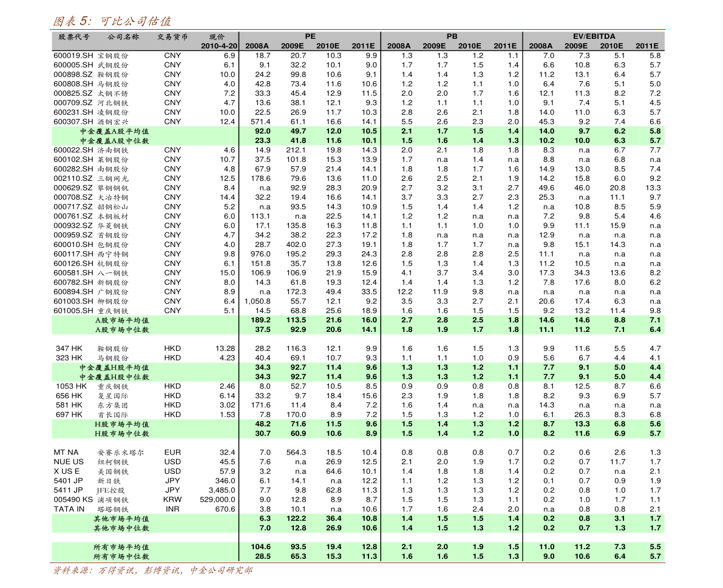
Task: Select stock code 600102.SH
Action: 73,160
